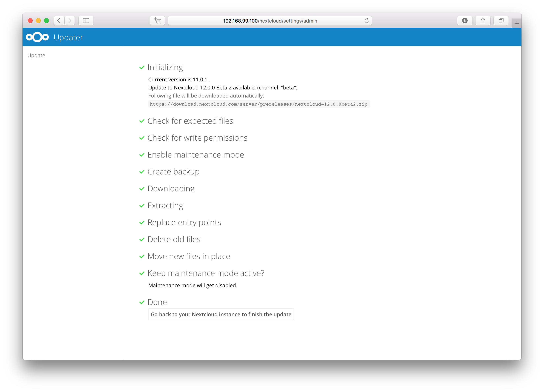The width and height of the screenshot is (544, 392).
Task: Click the sidebar toggle icon
Action: 86,20
